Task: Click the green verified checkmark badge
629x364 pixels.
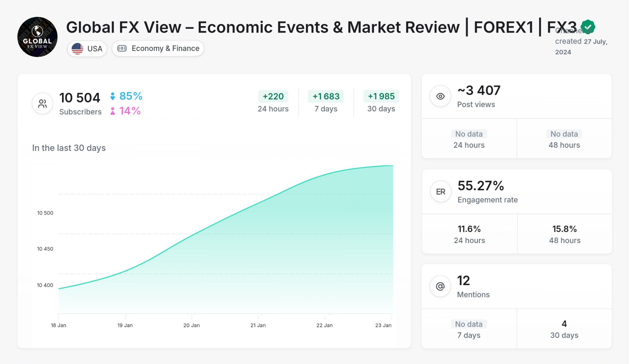Action: (588, 27)
